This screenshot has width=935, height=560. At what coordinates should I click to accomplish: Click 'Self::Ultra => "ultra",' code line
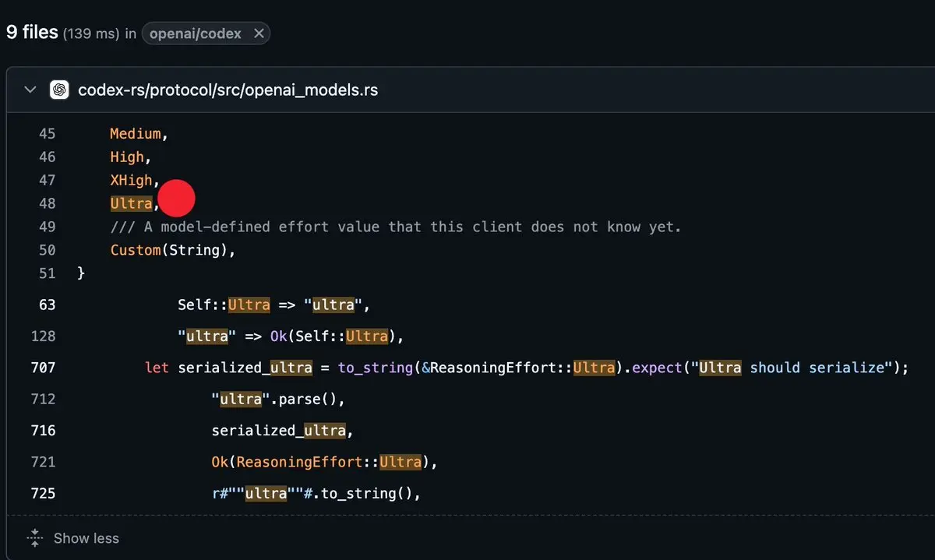pyautogui.click(x=273, y=305)
